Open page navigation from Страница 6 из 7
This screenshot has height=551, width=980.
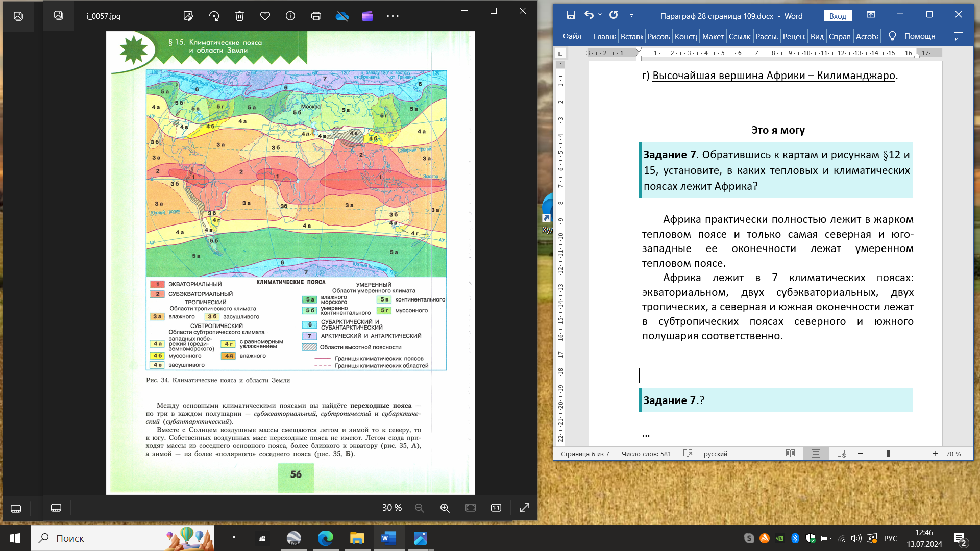point(585,454)
